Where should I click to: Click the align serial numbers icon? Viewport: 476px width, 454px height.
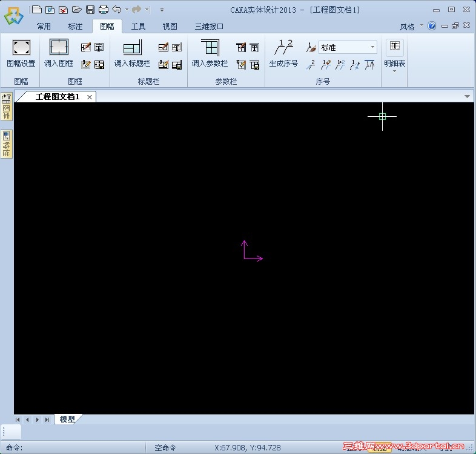tap(355, 64)
